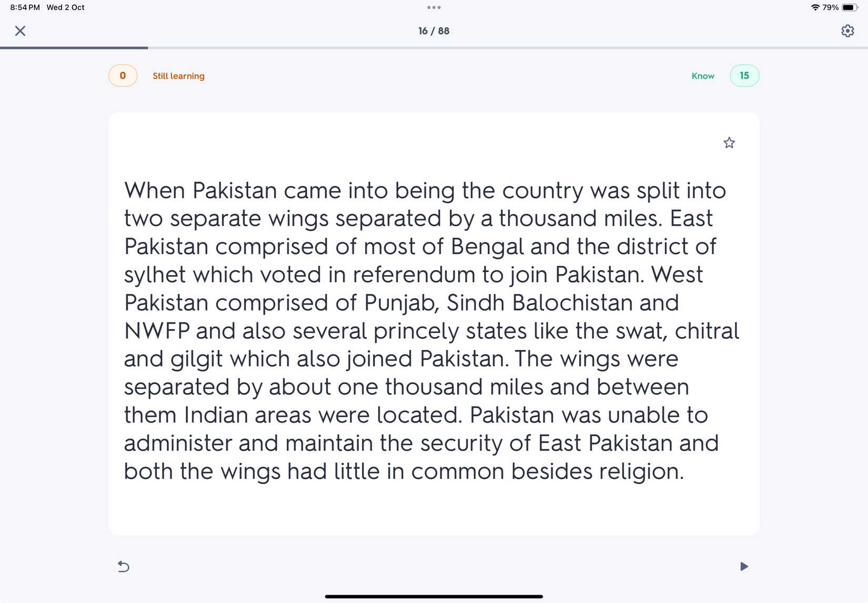Click the Still learning label

pyautogui.click(x=178, y=76)
